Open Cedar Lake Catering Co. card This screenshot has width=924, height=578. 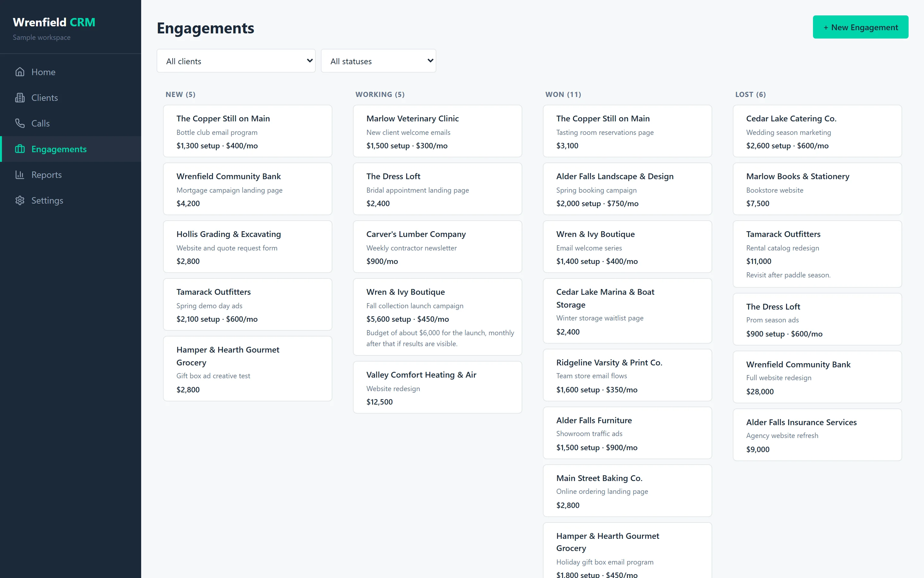817,131
